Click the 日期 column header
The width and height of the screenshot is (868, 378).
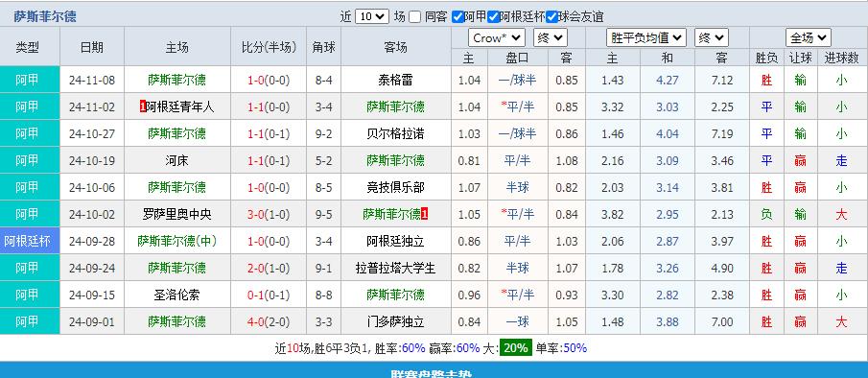pos(92,46)
